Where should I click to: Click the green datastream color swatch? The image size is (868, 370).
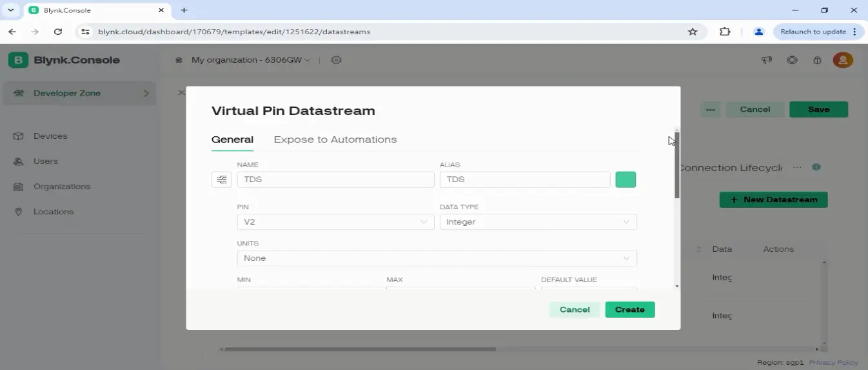pos(626,180)
